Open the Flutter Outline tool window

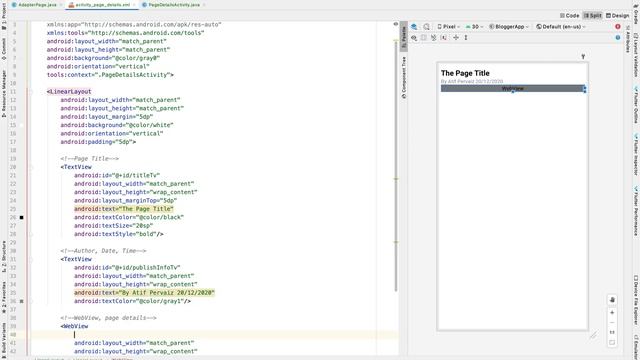(636, 104)
